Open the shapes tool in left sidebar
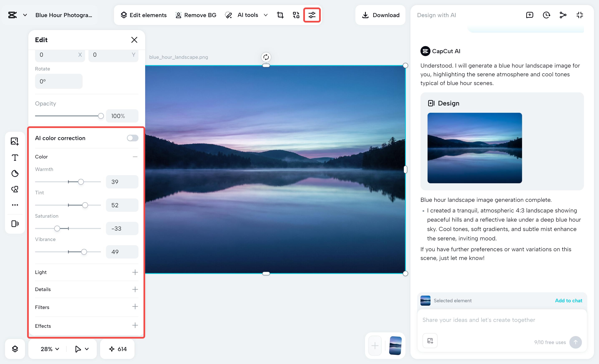 coord(15,189)
